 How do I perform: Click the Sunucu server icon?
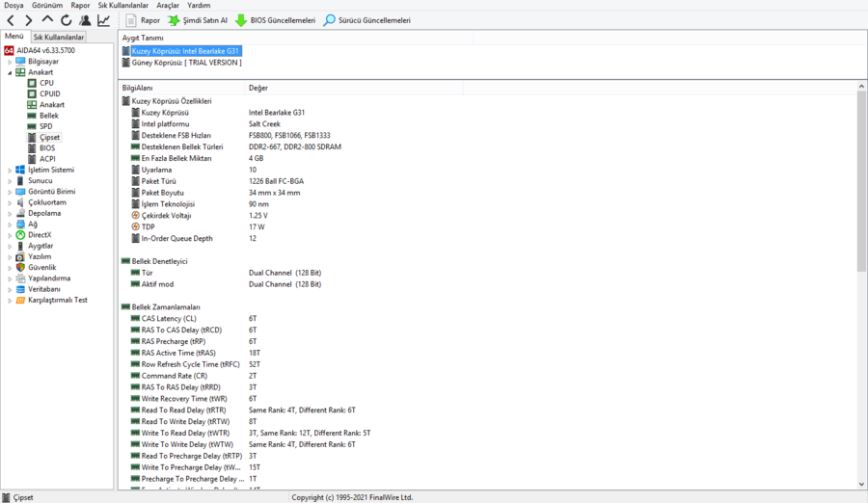20,181
